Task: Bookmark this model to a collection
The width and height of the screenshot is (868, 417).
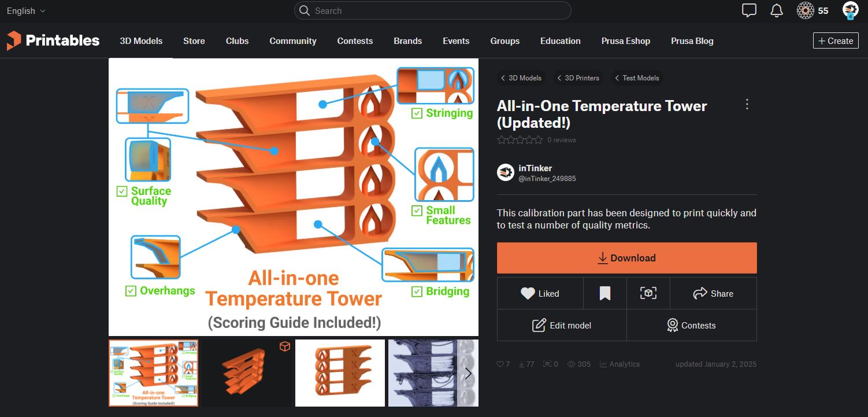Action: coord(605,293)
